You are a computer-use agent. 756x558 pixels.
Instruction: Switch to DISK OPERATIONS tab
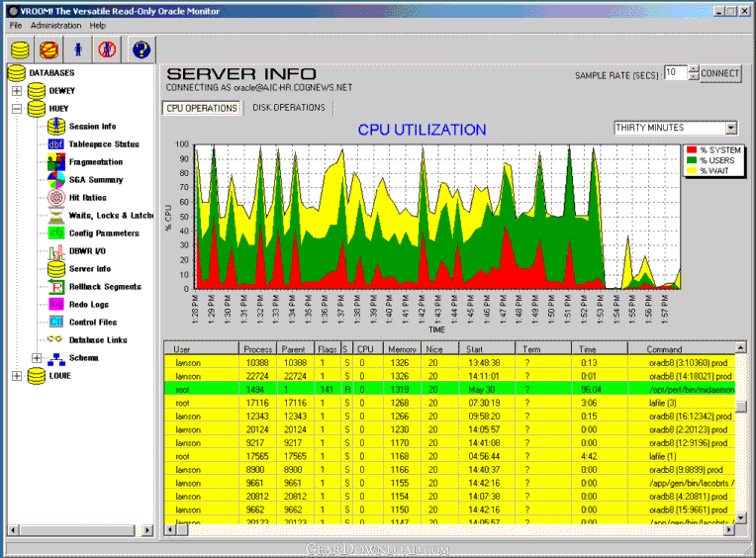(289, 108)
